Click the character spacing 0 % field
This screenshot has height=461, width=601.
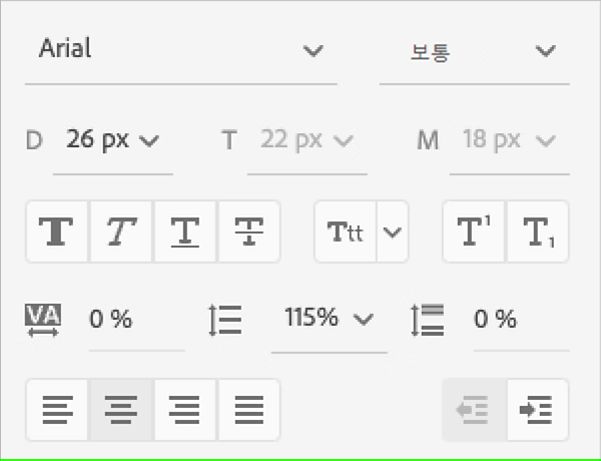pyautogui.click(x=134, y=320)
